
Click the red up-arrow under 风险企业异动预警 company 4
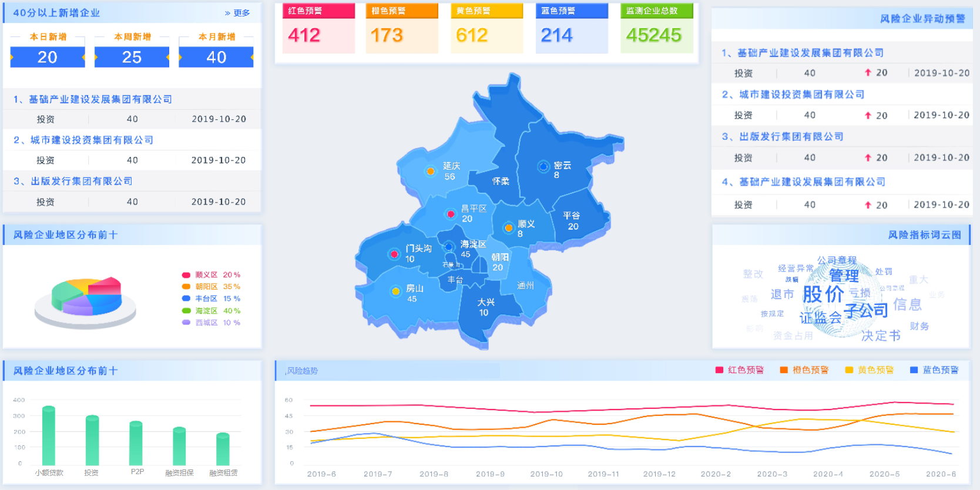click(868, 204)
